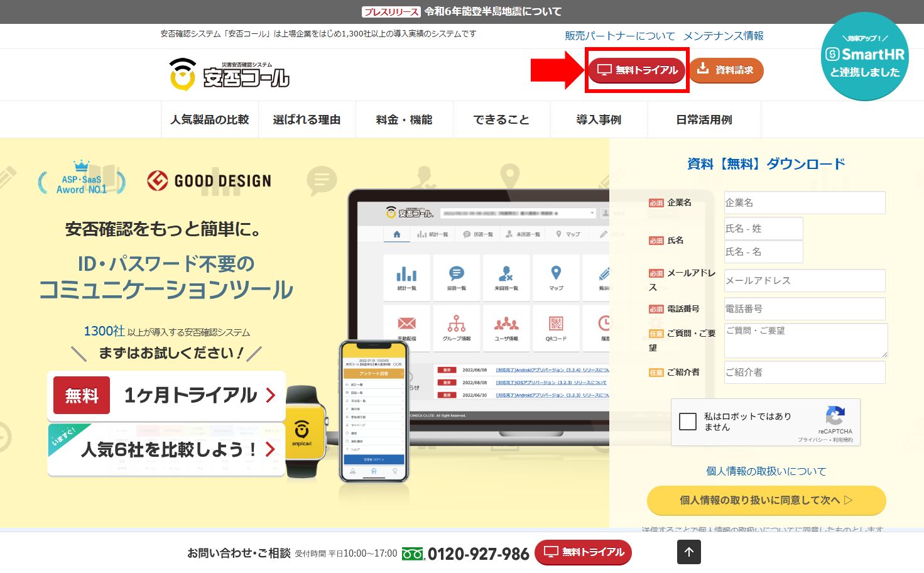
Task: Click the 1ヶ月トライアル banner button
Action: (x=166, y=395)
